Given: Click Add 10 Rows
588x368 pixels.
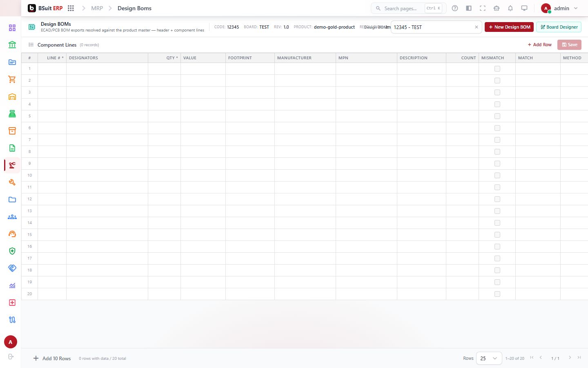Looking at the screenshot, I should coord(52,358).
